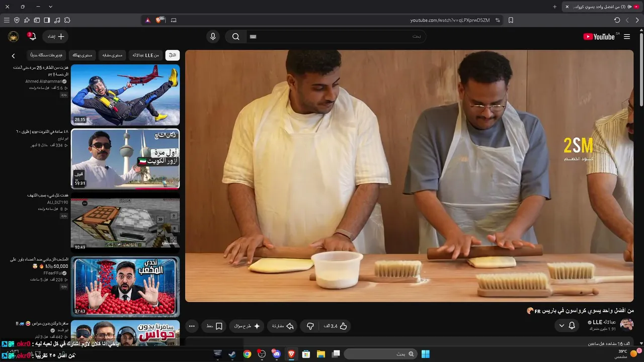Open the Kuwait towers video thumbnail

(x=125, y=159)
